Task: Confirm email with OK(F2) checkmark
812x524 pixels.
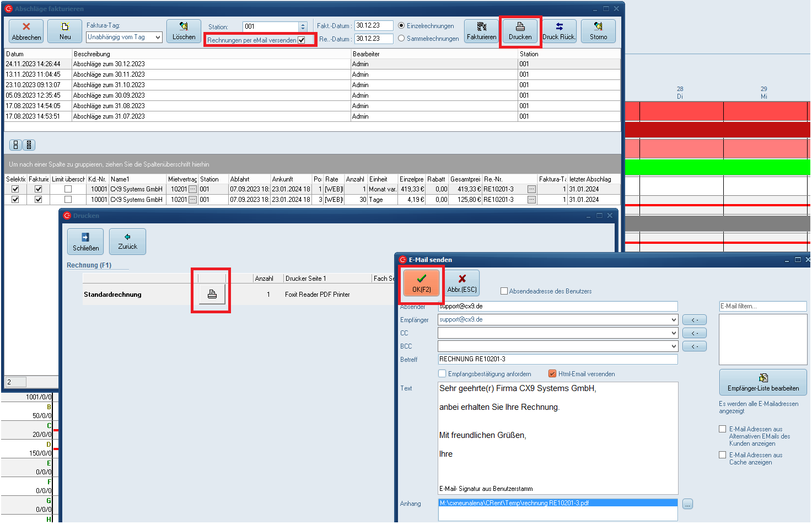Action: coord(422,279)
